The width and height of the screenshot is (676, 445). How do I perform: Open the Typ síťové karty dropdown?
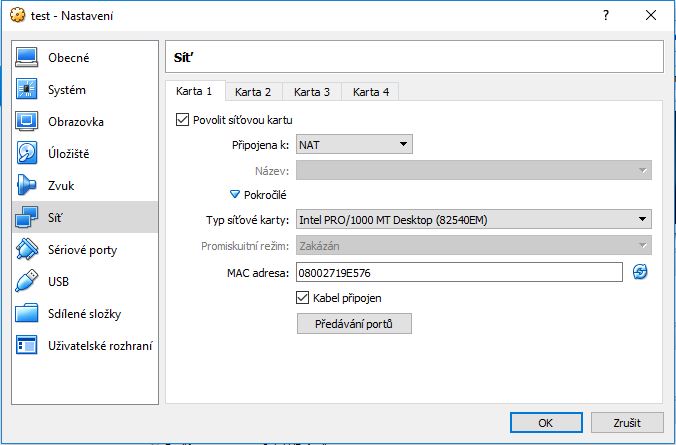pos(474,219)
